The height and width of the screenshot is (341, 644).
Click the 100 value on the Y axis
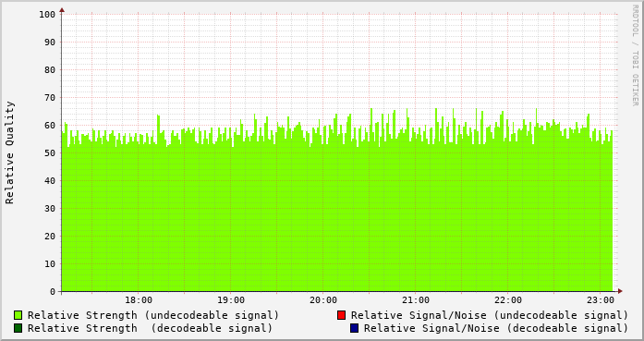[47, 15]
